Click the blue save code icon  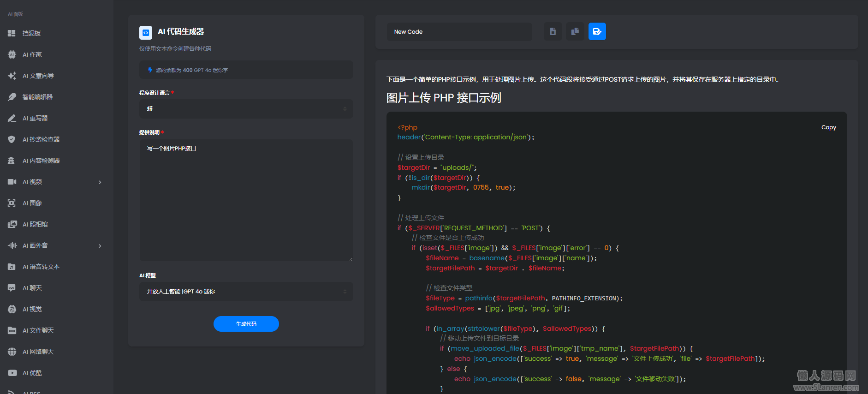point(597,31)
